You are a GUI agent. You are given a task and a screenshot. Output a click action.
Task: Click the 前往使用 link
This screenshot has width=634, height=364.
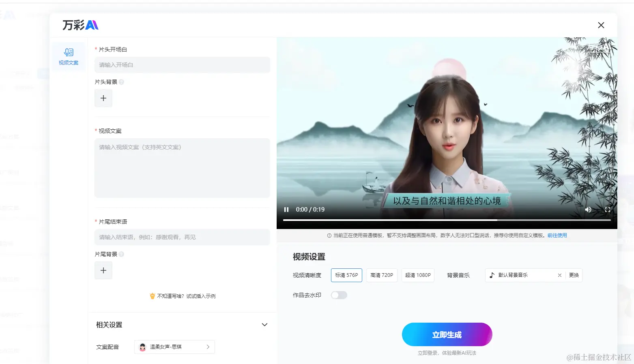[x=557, y=236]
